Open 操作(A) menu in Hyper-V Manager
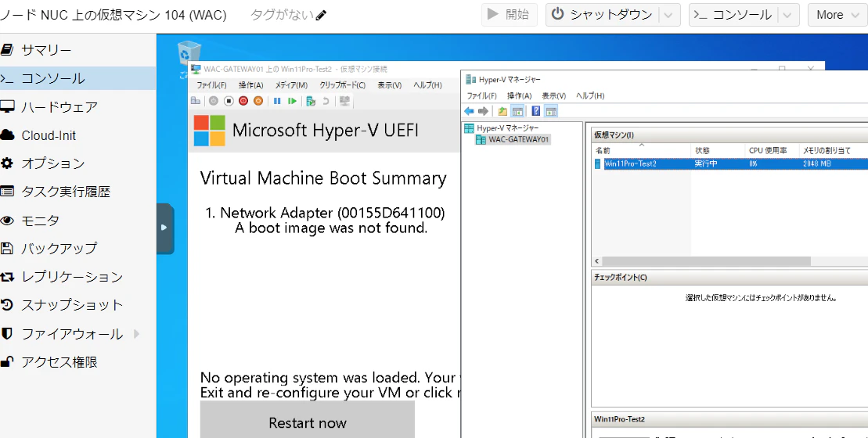868x438 pixels. (519, 95)
